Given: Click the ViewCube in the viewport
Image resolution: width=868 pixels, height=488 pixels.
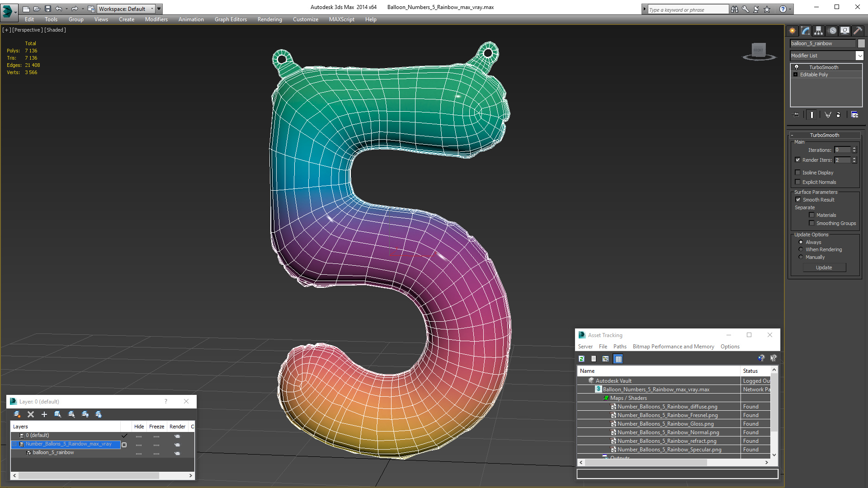Looking at the screenshot, I should [759, 51].
